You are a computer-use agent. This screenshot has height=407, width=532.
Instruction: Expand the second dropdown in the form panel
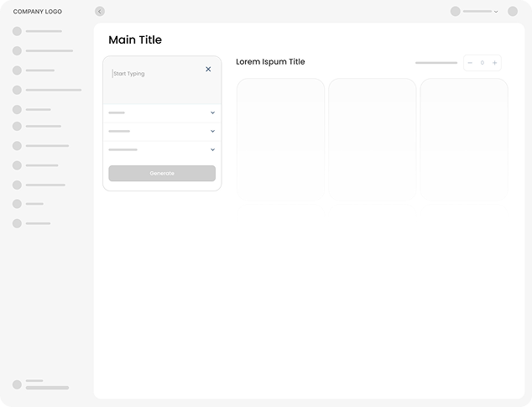click(x=212, y=131)
